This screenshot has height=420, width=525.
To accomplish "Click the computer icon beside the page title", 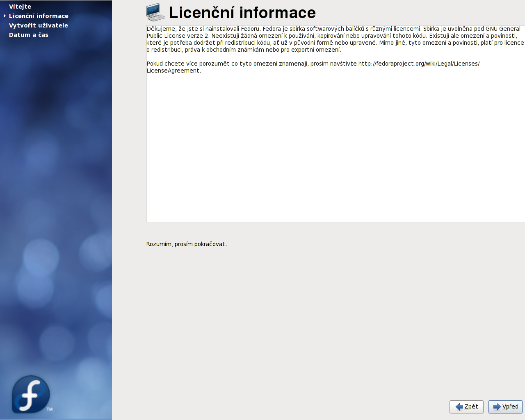I will (x=155, y=12).
